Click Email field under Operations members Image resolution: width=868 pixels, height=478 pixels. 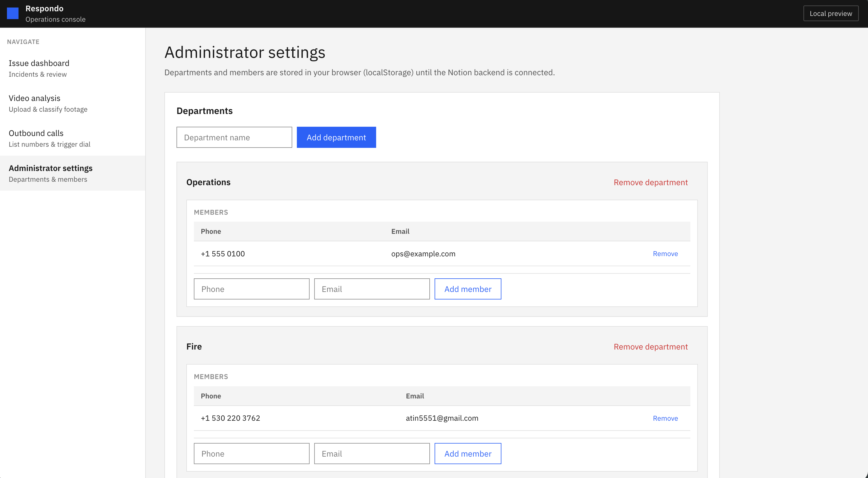372,289
